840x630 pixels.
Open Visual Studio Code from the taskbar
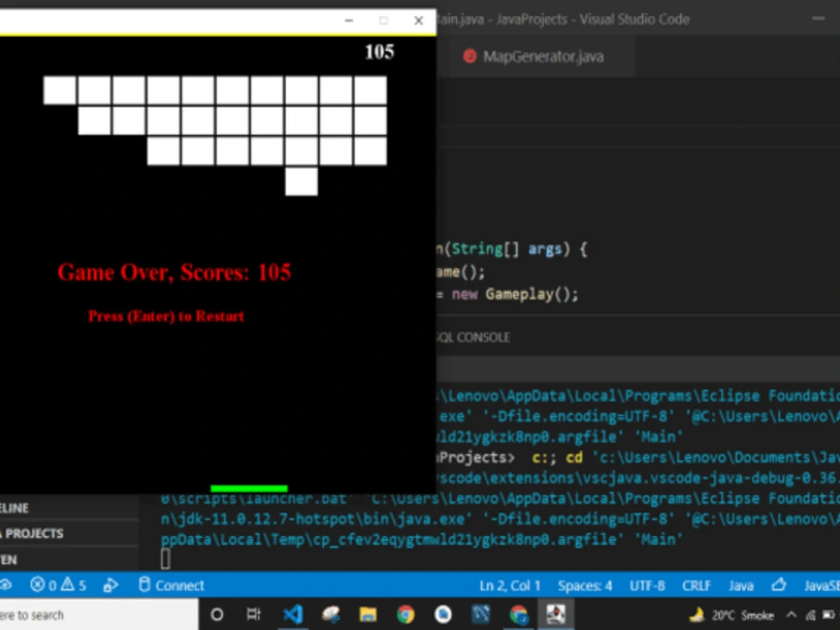[x=292, y=614]
